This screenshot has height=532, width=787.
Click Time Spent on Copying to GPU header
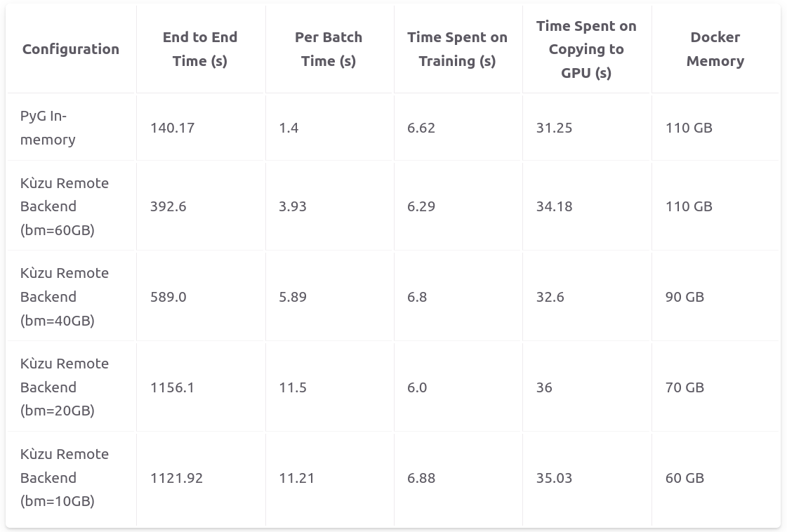[x=586, y=49]
